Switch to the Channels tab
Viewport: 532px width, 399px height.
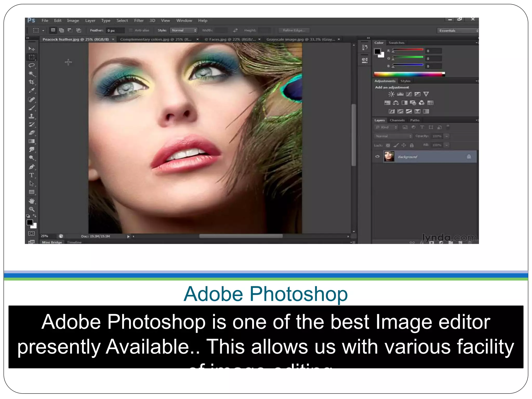pyautogui.click(x=397, y=120)
